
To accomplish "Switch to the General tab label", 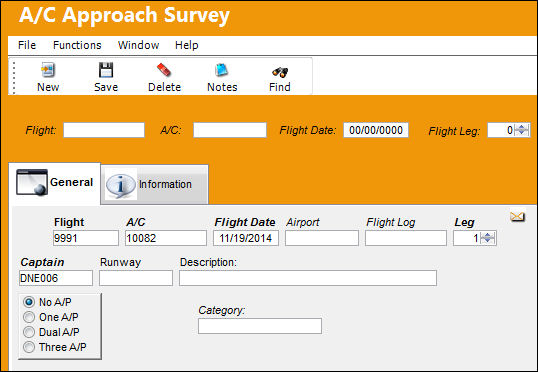I will (x=71, y=182).
